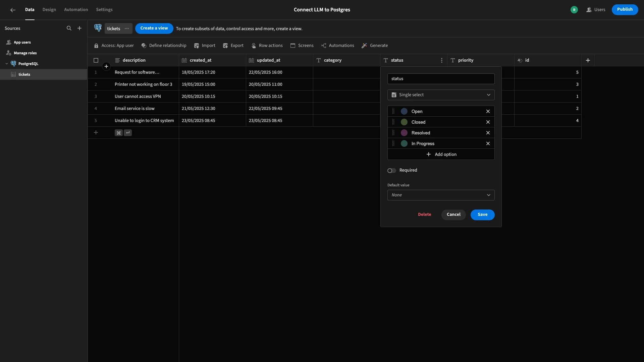Toggle the select-all rows checkbox
644x362 pixels.
[96, 60]
